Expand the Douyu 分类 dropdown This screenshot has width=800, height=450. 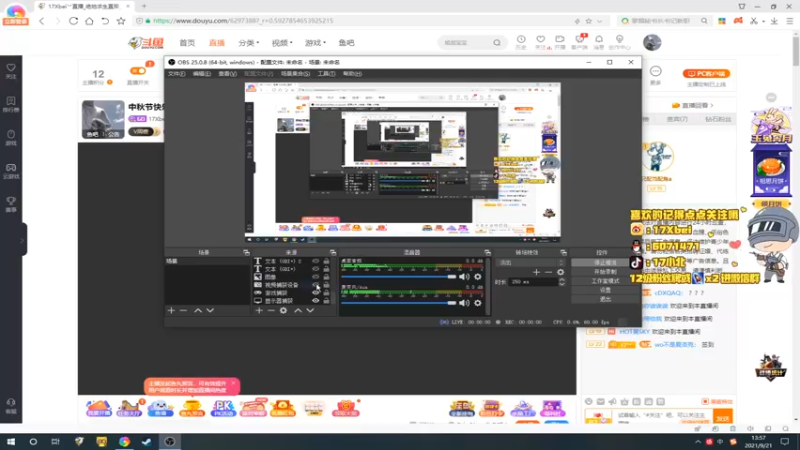[x=249, y=43]
